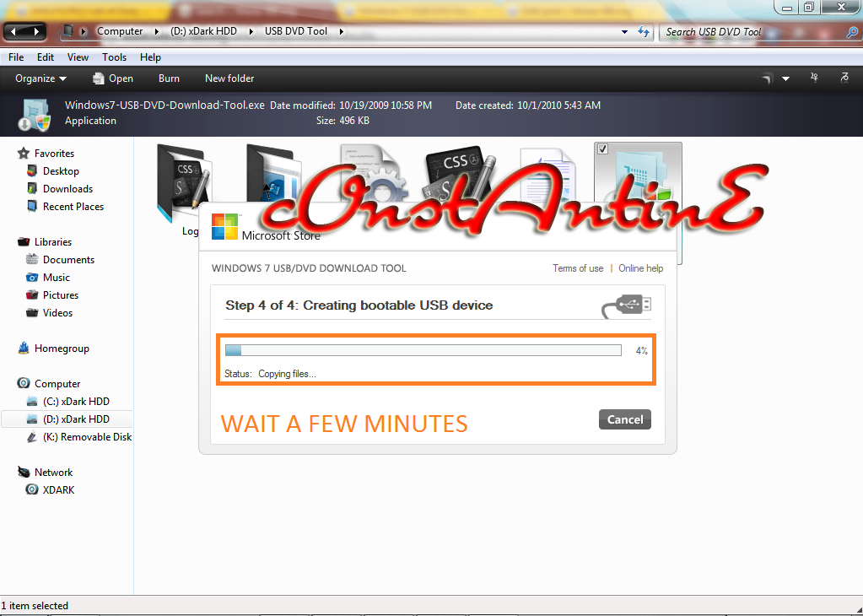Expand the arrow after USB DVD Tool breadcrumb
Viewport: 863px width, 616px height.
tap(342, 31)
